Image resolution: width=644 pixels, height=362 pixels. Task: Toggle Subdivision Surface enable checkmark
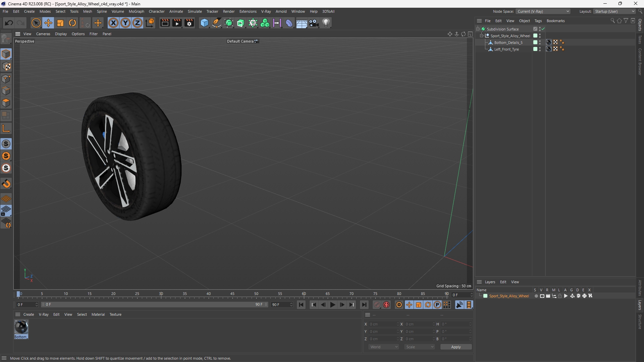543,29
